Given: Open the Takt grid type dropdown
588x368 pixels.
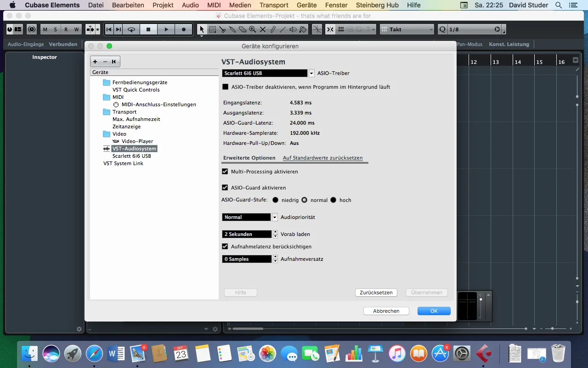Looking at the screenshot, I should coord(407,29).
